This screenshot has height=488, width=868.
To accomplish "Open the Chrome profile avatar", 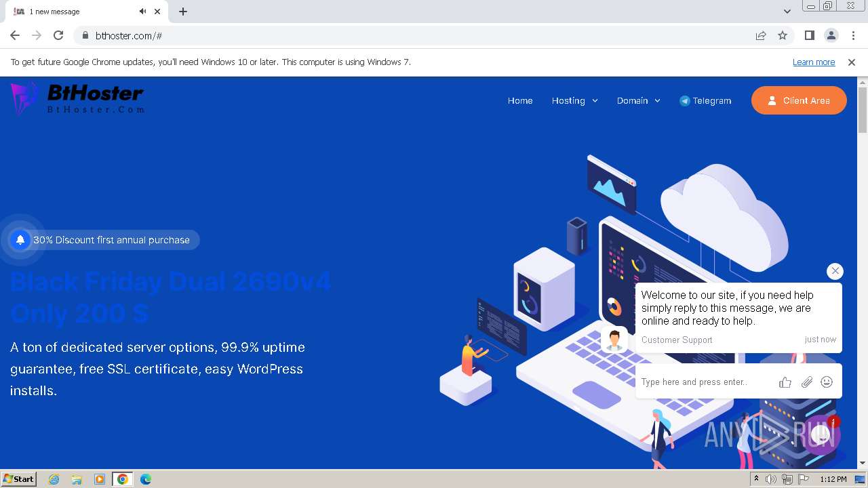I will tap(831, 35).
